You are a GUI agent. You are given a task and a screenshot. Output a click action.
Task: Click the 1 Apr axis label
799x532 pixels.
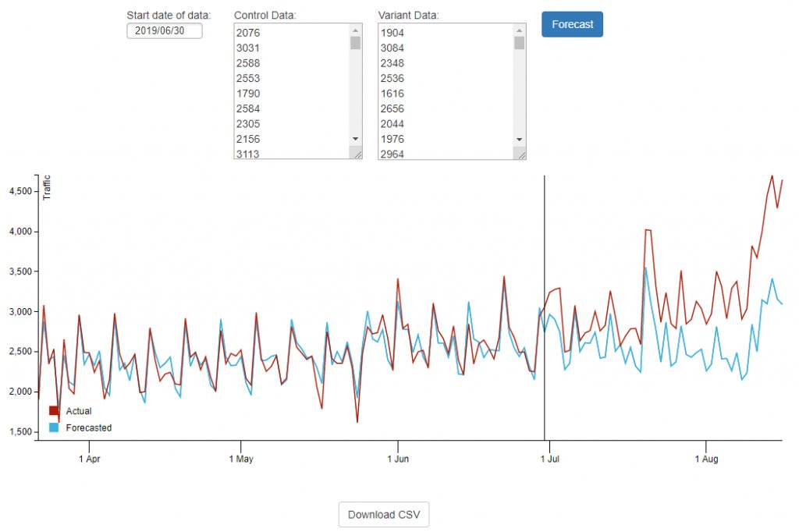coord(89,459)
